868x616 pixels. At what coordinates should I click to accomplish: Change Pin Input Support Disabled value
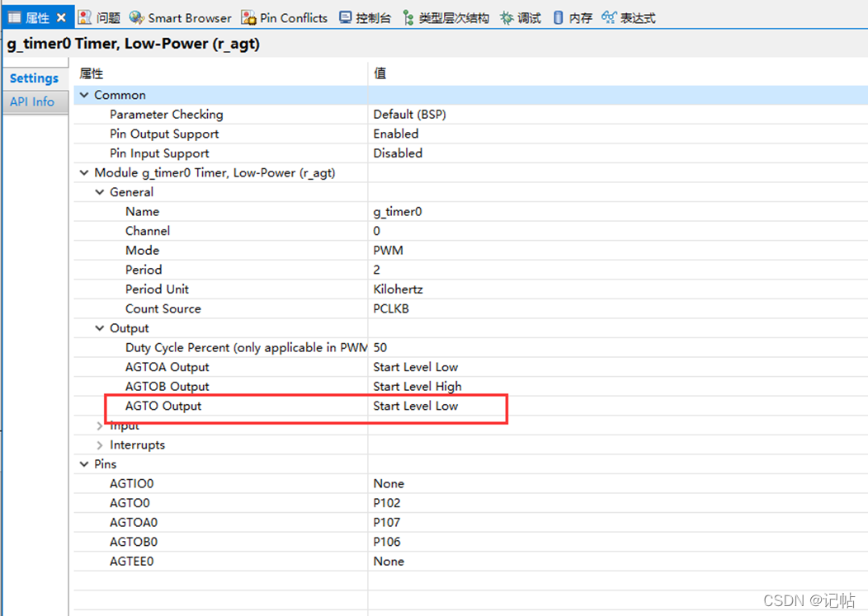pos(398,153)
